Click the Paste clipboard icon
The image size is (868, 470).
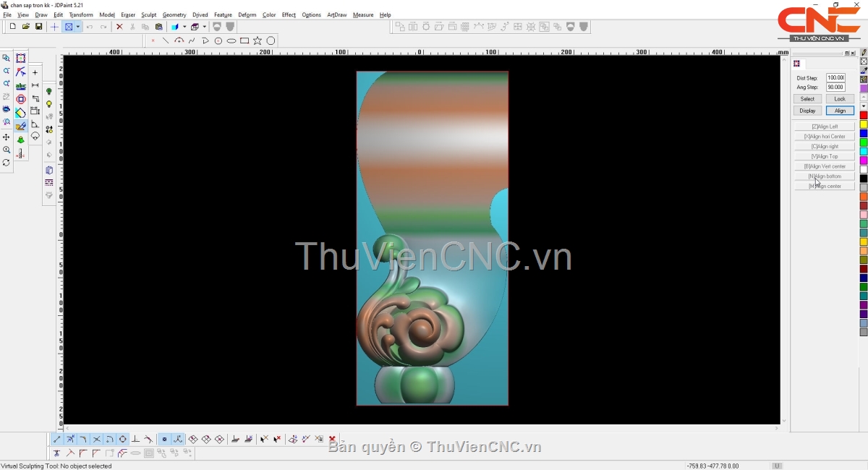158,27
